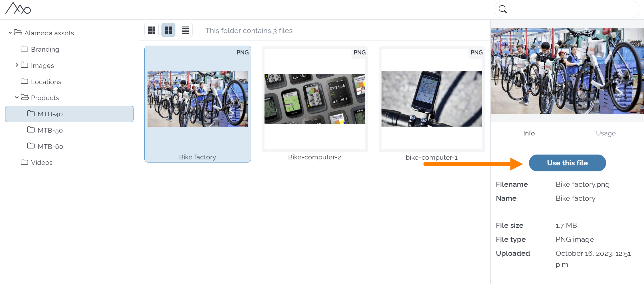The image size is (644, 284).
Task: Click the search magnifier icon
Action: tap(503, 9)
